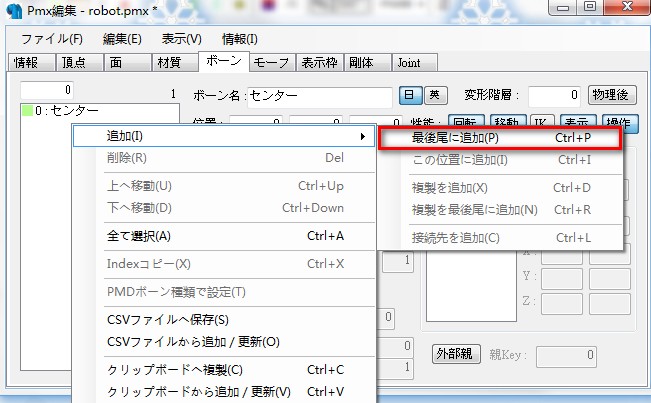Switch to the 面 tab
Image resolution: width=651 pixels, height=403 pixels.
[127, 63]
